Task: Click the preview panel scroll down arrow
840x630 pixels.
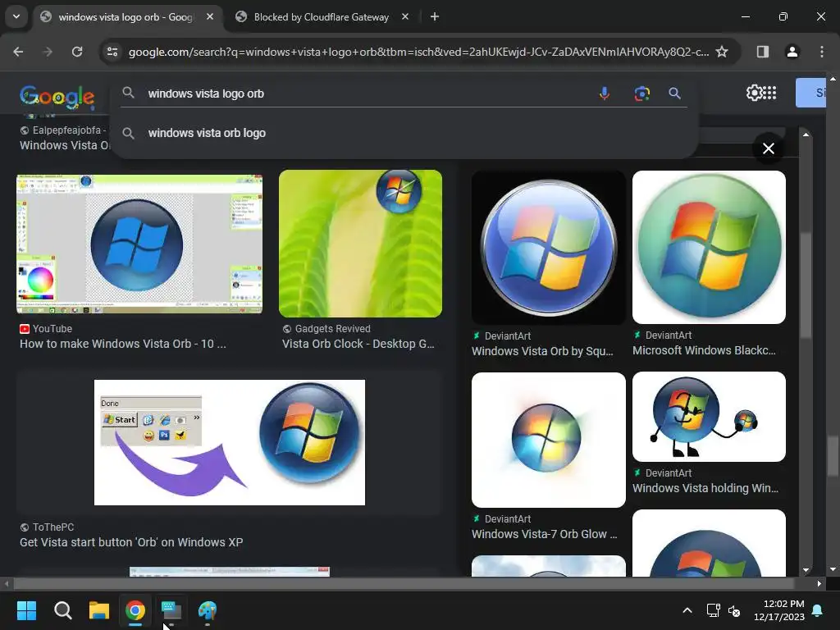Action: pyautogui.click(x=806, y=571)
